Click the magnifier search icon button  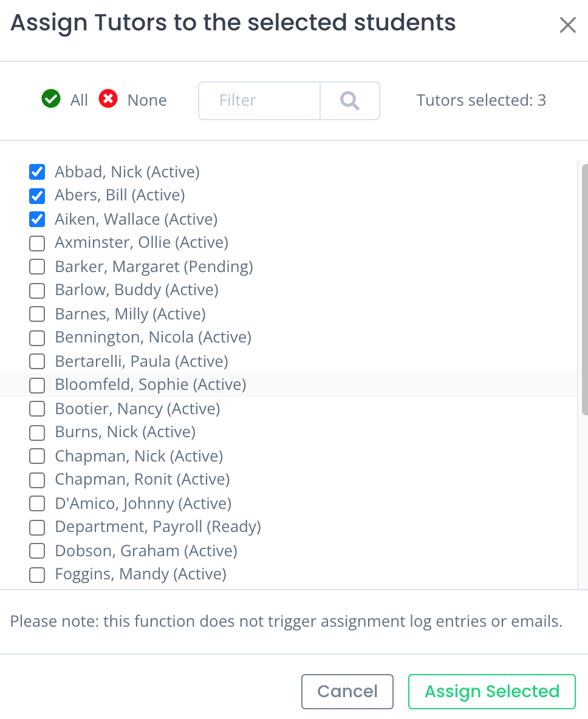pyautogui.click(x=350, y=101)
